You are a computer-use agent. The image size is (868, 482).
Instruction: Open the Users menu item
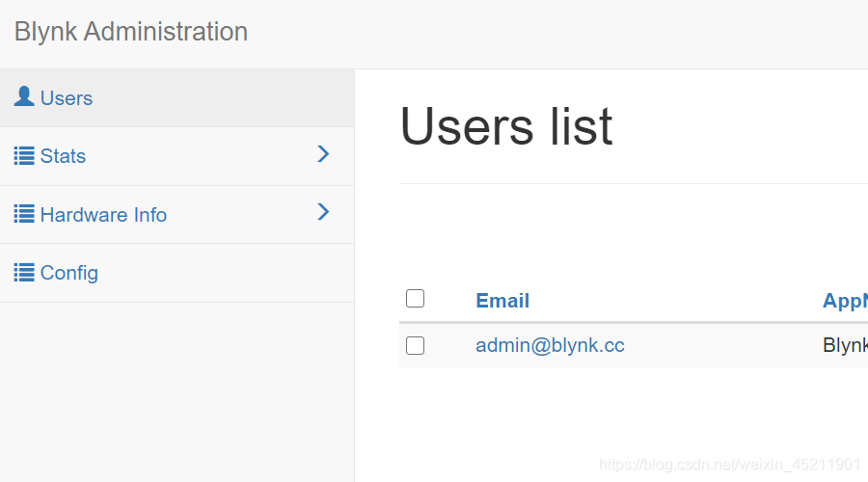click(x=177, y=98)
